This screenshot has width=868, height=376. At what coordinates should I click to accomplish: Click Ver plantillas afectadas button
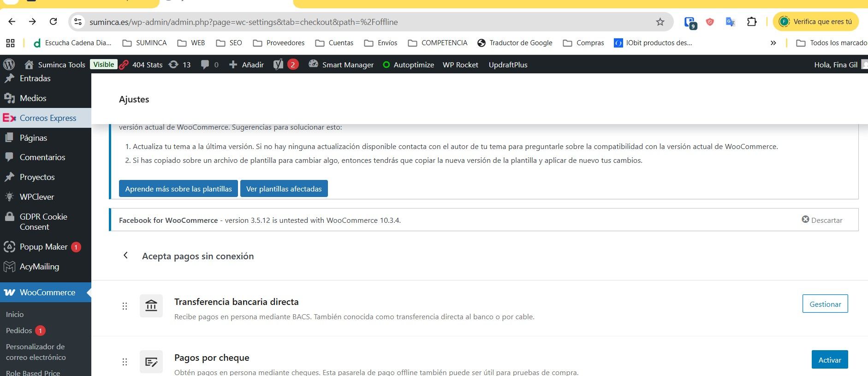[x=284, y=189]
